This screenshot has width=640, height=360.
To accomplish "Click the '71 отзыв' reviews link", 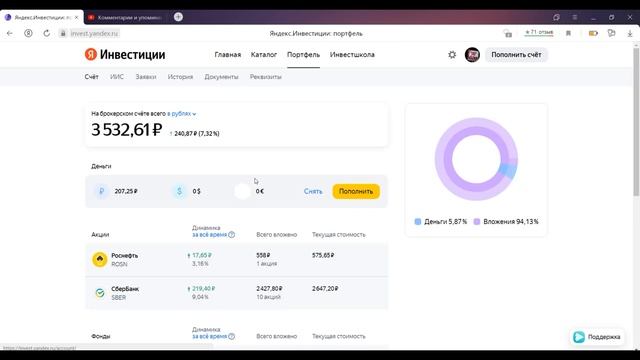I will pos(539,32).
